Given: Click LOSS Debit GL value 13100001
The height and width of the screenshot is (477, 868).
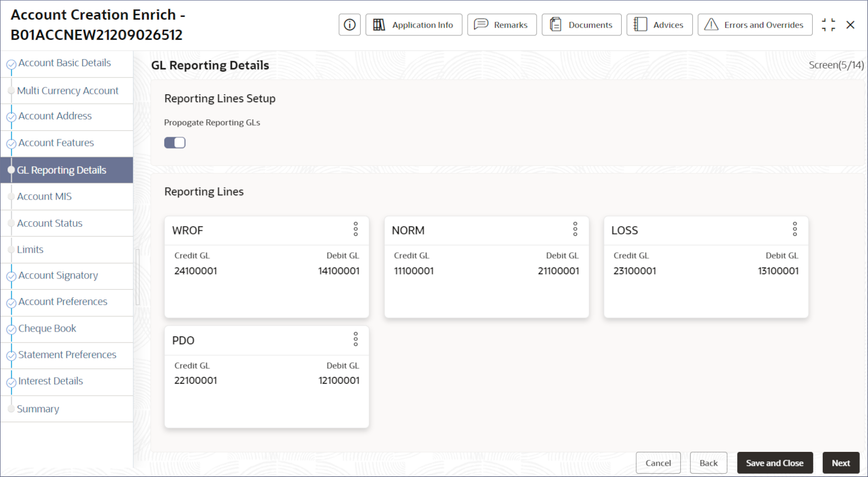Looking at the screenshot, I should click(x=778, y=271).
